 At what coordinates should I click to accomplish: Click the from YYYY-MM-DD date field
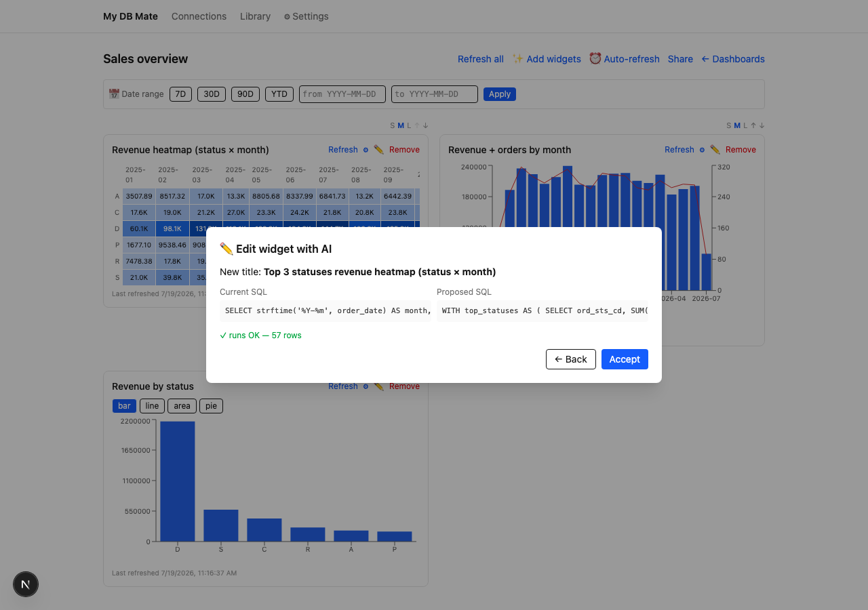pyautogui.click(x=342, y=94)
